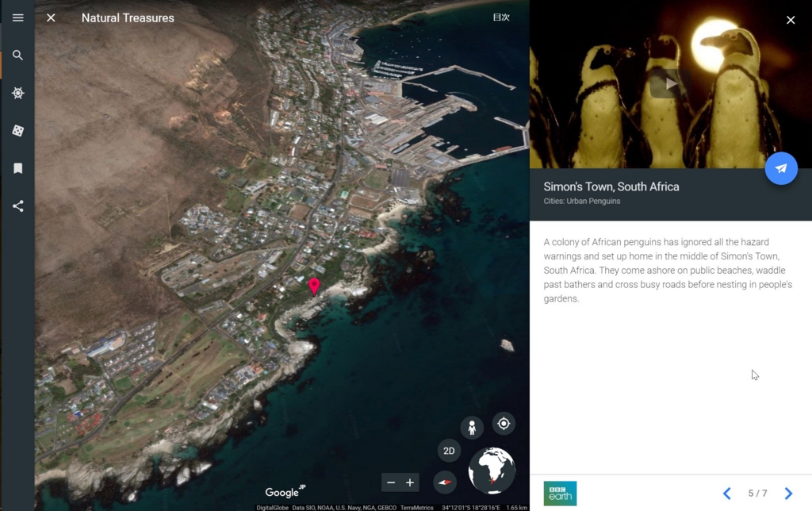
Task: Click the red map pin at Simon's Town
Action: pyautogui.click(x=314, y=286)
